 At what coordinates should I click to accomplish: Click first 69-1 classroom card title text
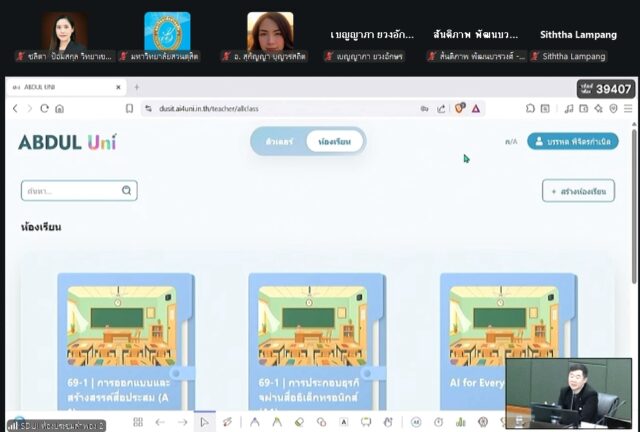click(119, 390)
